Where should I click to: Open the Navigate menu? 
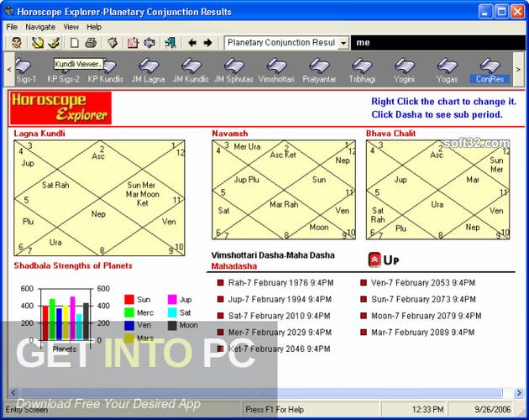tap(39, 27)
